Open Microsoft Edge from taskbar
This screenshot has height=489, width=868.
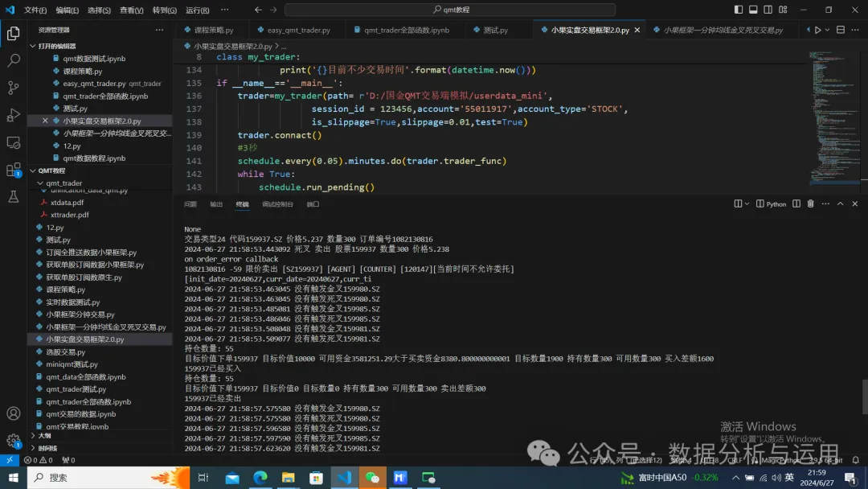point(260,477)
